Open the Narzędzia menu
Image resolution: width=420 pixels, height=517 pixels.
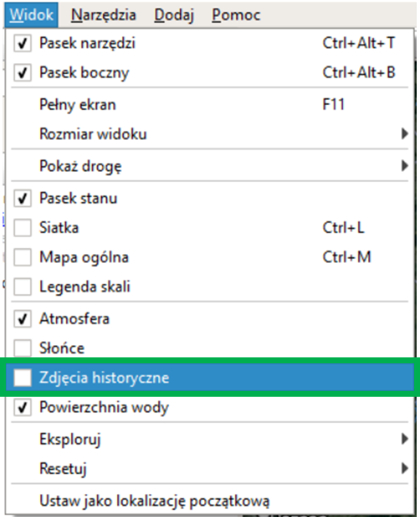coord(104,14)
